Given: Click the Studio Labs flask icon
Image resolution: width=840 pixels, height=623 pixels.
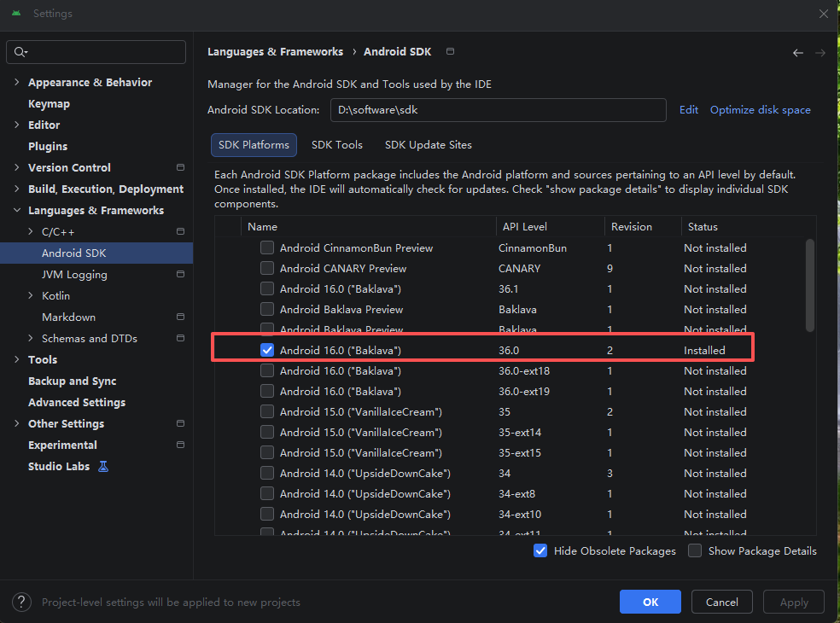Looking at the screenshot, I should pos(103,466).
